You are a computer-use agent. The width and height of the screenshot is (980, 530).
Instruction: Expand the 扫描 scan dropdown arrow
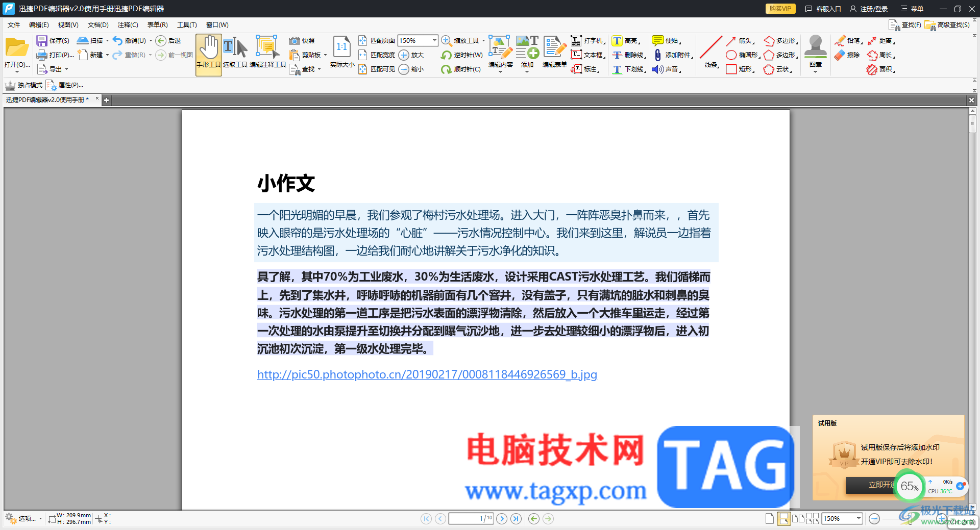(x=107, y=41)
